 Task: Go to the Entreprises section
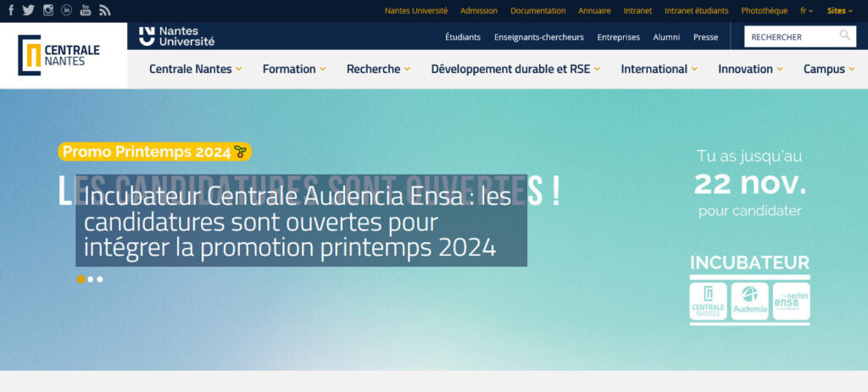click(618, 37)
